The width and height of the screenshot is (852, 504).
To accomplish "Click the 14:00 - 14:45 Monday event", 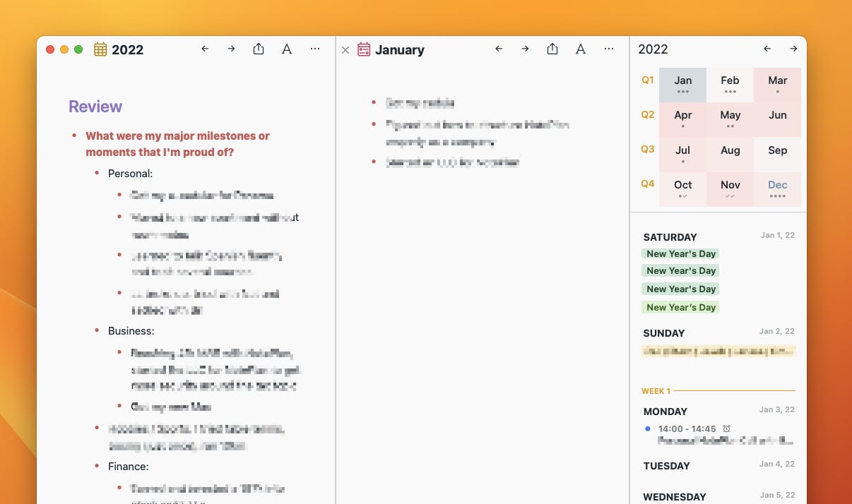I will coord(720,434).
